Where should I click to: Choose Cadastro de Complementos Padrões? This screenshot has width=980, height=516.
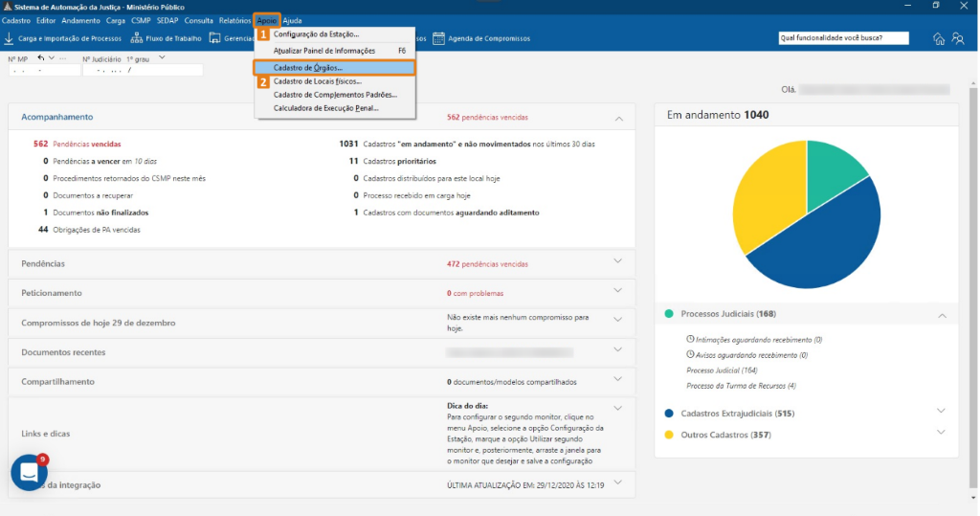(334, 95)
